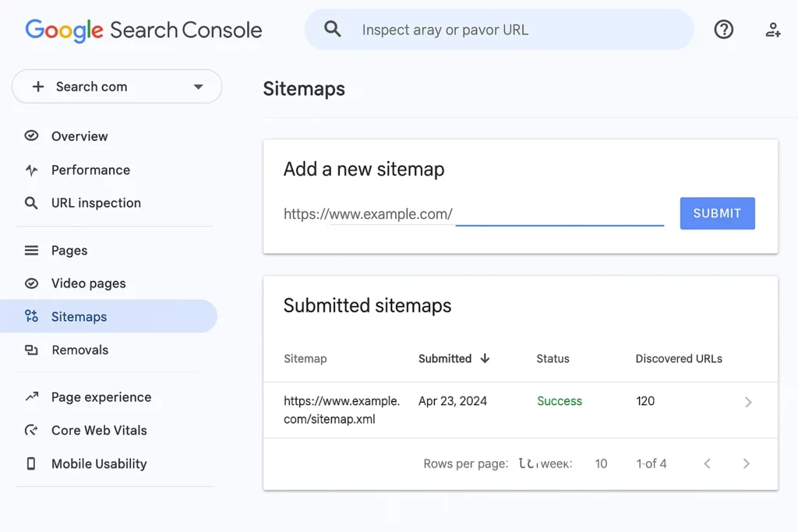Click the add user icon

[772, 30]
